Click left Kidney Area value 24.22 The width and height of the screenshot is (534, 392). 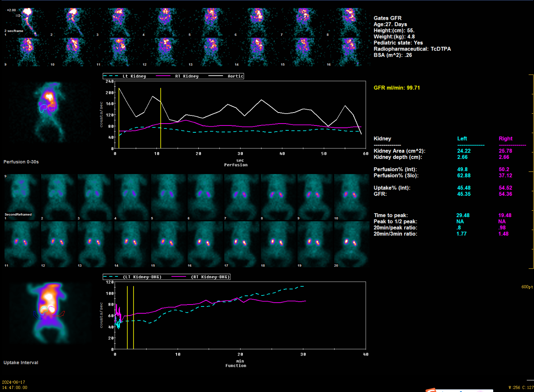(x=464, y=151)
